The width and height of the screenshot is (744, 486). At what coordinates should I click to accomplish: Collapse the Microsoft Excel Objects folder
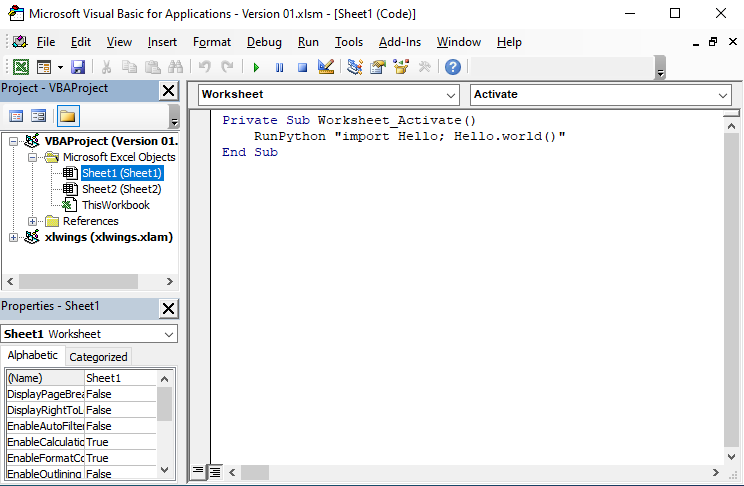pos(32,157)
